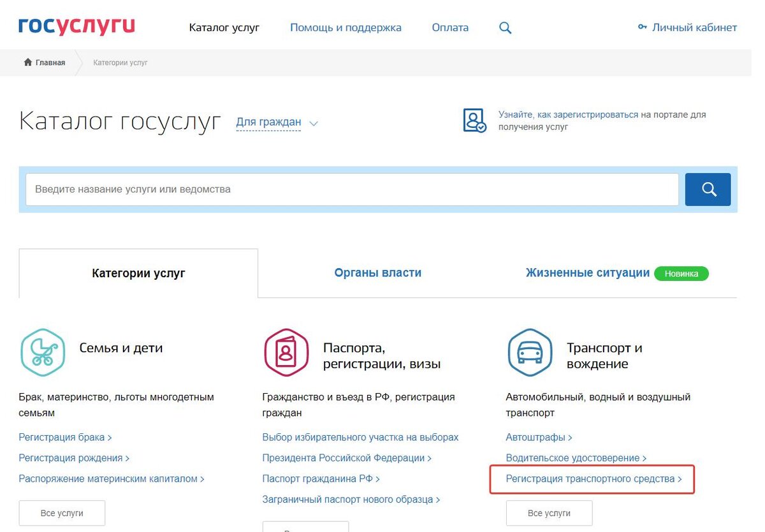Open Водительское удостоверение link
Viewport: 765px width, 532px height.
point(576,458)
